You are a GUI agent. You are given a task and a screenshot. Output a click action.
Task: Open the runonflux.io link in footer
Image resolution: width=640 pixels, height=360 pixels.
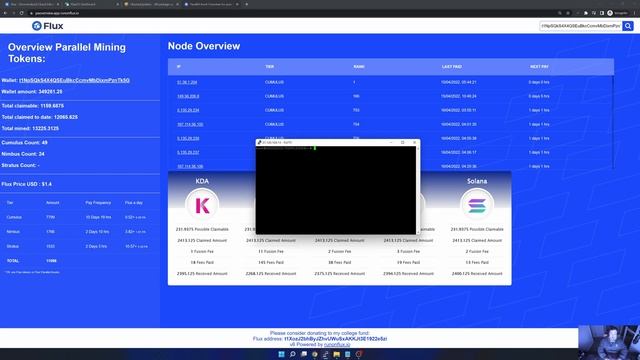point(337,344)
